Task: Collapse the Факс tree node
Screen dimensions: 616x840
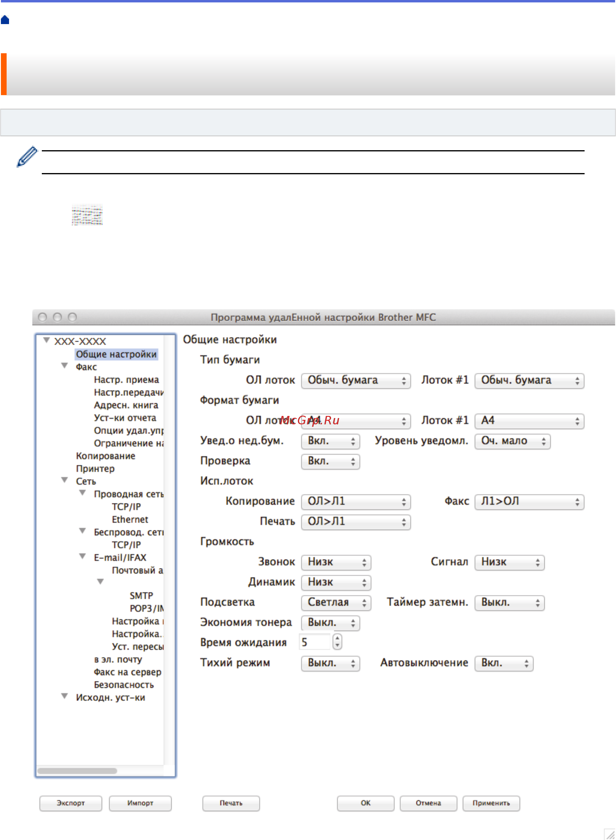Action: click(64, 366)
